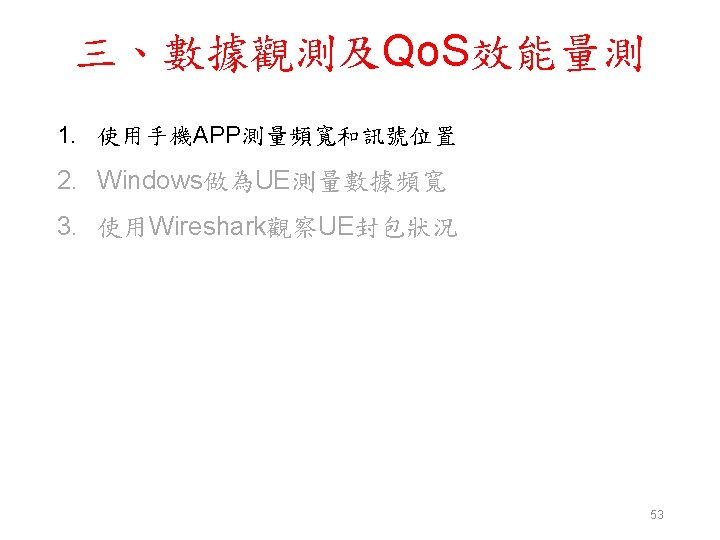Click the red slide title heading
Screen dimensions: 720x540
click(x=360, y=53)
